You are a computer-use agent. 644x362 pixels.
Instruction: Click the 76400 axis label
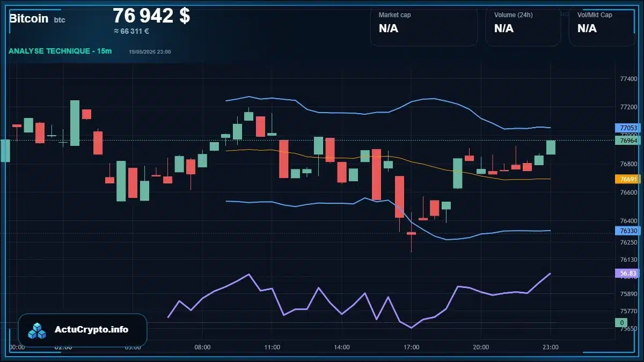628,221
